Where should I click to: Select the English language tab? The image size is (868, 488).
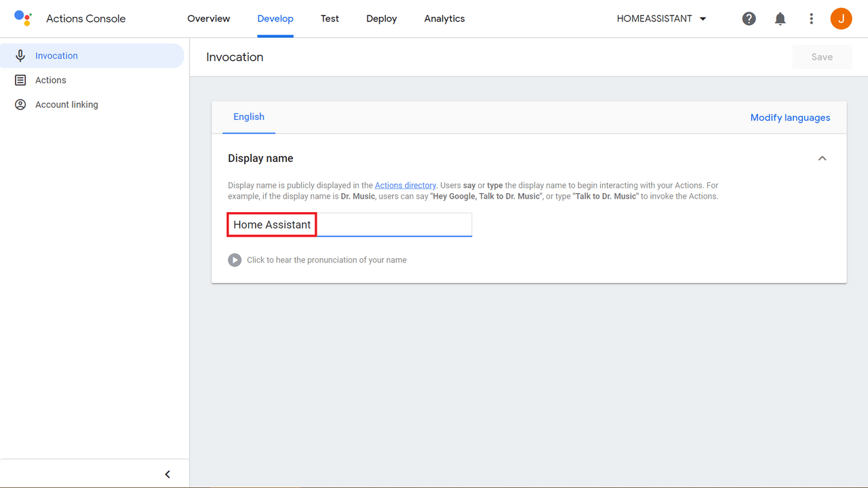(249, 117)
